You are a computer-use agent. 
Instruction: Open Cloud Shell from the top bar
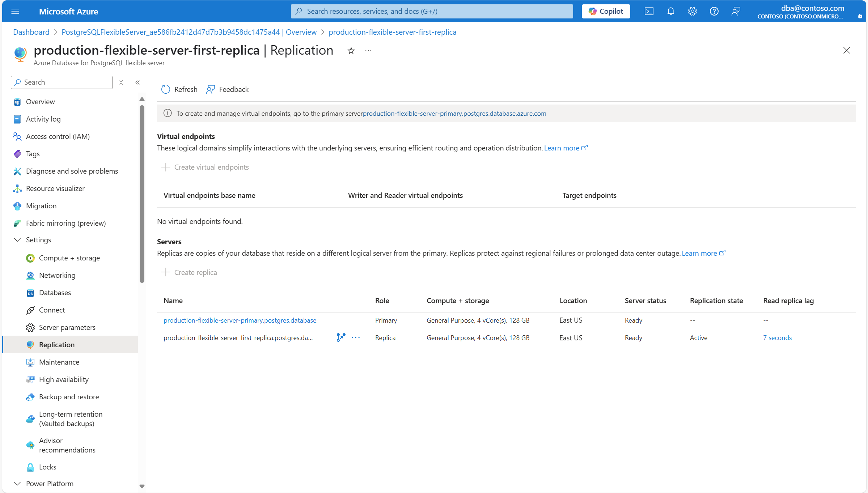pos(649,11)
